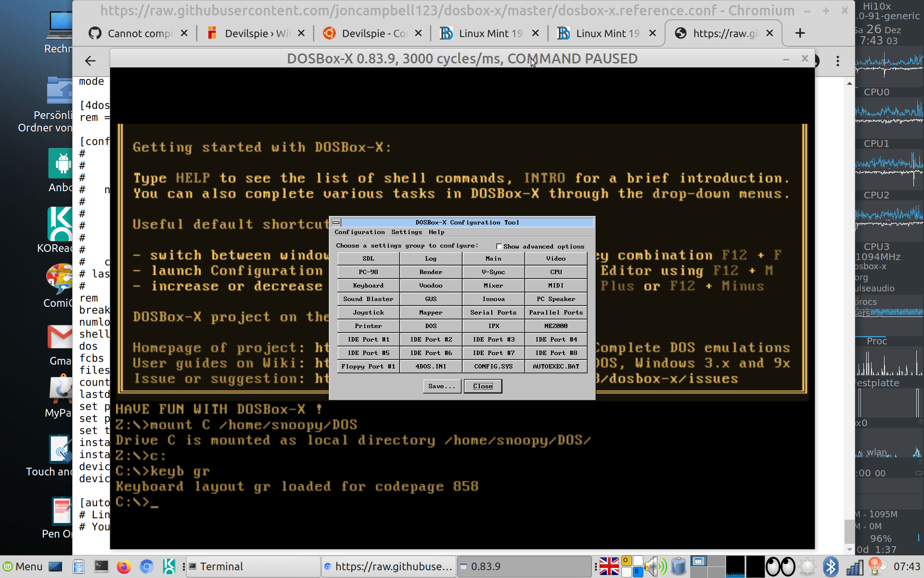Open the network signal tray icon

pos(854,566)
